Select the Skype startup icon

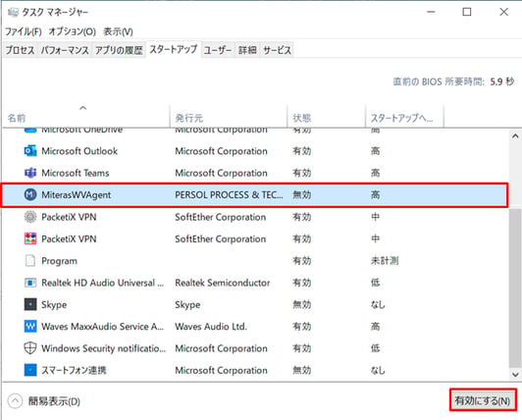click(x=30, y=304)
